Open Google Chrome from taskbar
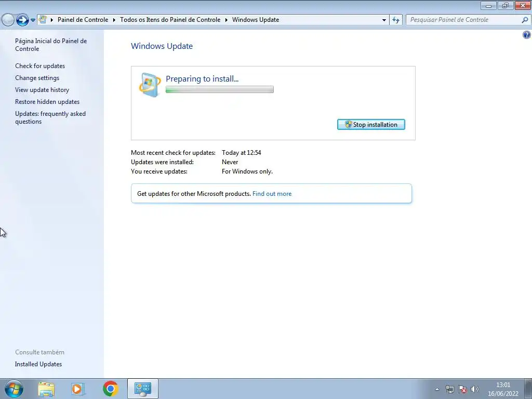The width and height of the screenshot is (532, 399). point(111,389)
